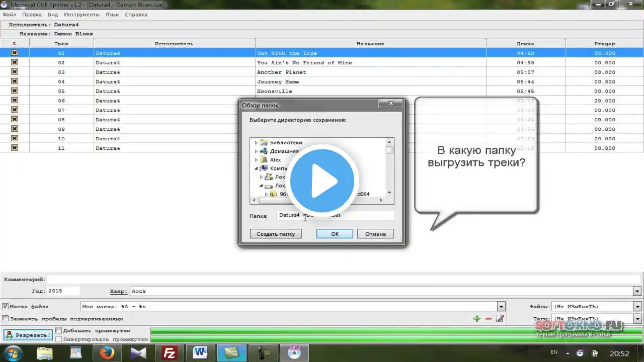Click the red minus remove-mask icon
Screen dimensions: 644x362
489,318
